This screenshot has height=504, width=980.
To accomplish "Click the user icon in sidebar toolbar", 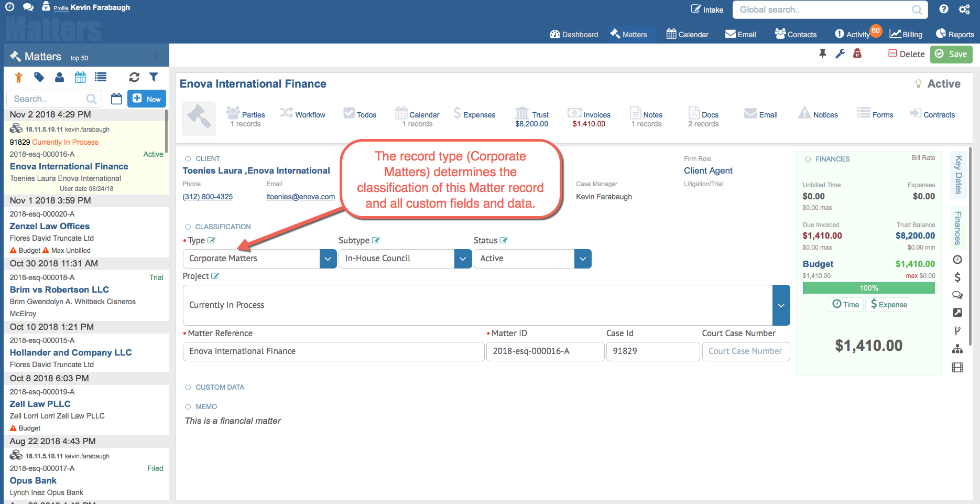I will point(59,78).
